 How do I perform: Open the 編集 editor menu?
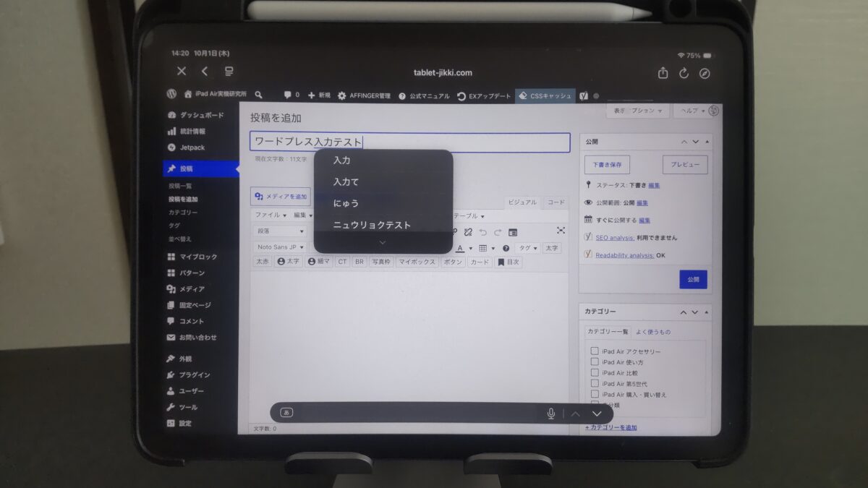pyautogui.click(x=303, y=215)
